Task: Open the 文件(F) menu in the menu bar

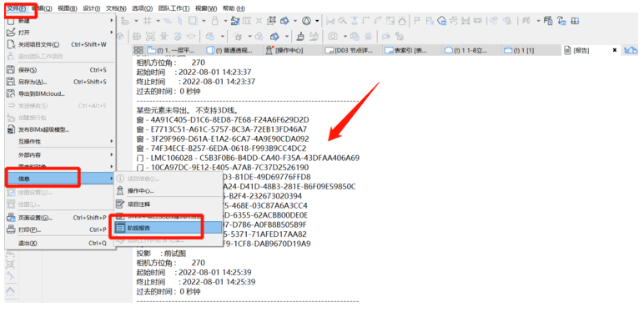Action: 17,8
